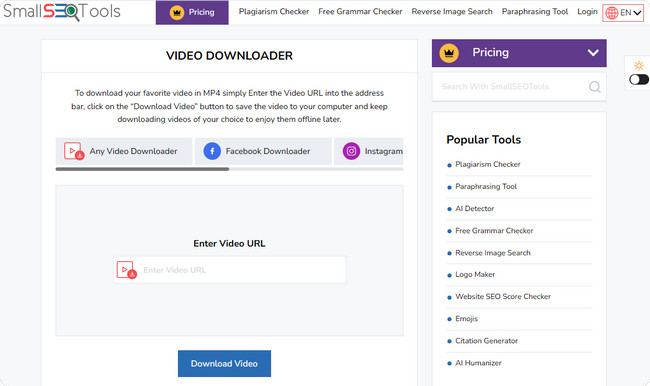Click the Download Video button
Image resolution: width=650 pixels, height=386 pixels.
tap(224, 364)
